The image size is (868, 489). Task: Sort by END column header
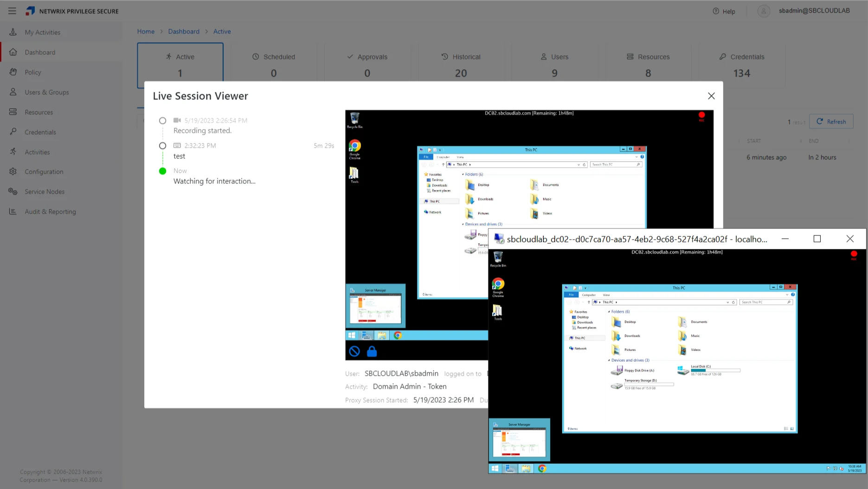pos(813,141)
